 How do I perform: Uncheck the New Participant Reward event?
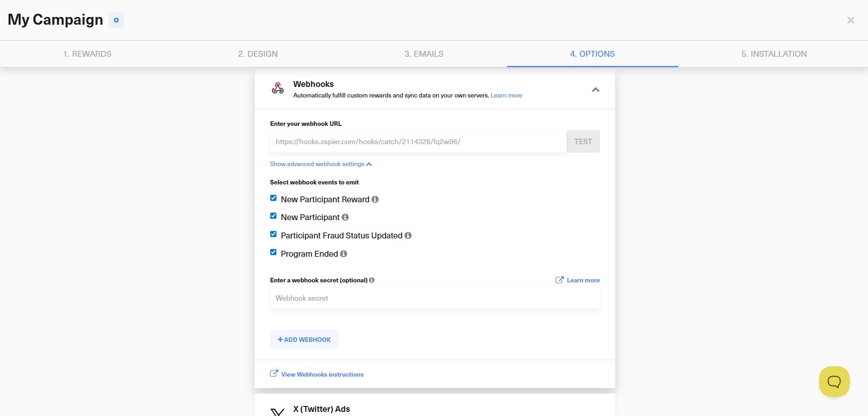click(x=273, y=197)
